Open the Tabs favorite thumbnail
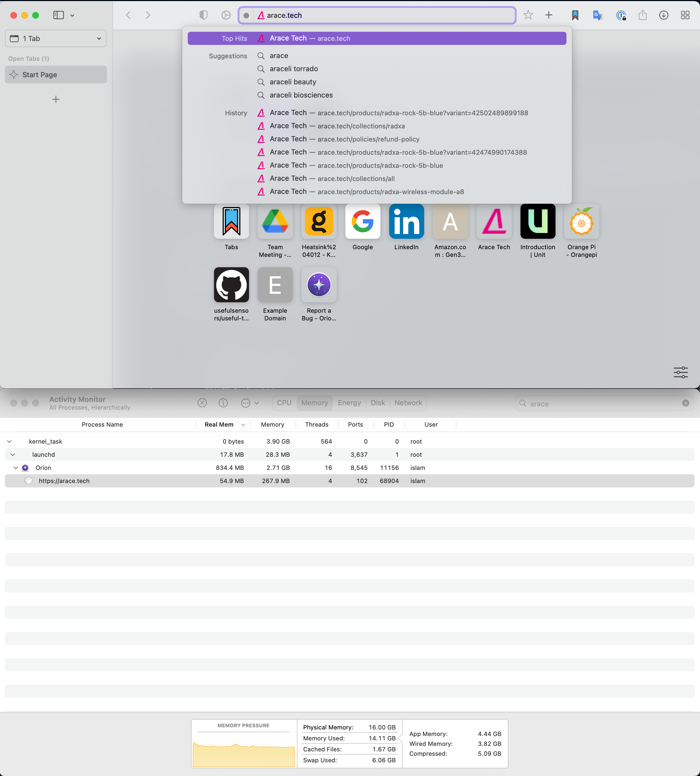The width and height of the screenshot is (700, 776). pyautogui.click(x=231, y=221)
